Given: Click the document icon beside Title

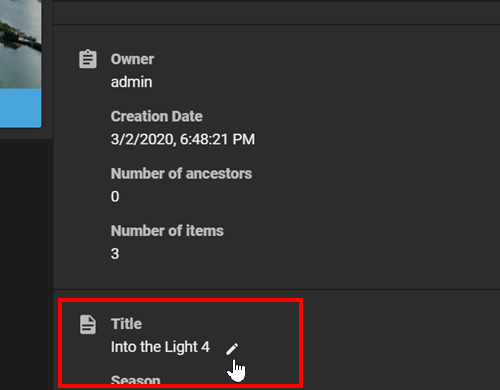Looking at the screenshot, I should click(88, 324).
